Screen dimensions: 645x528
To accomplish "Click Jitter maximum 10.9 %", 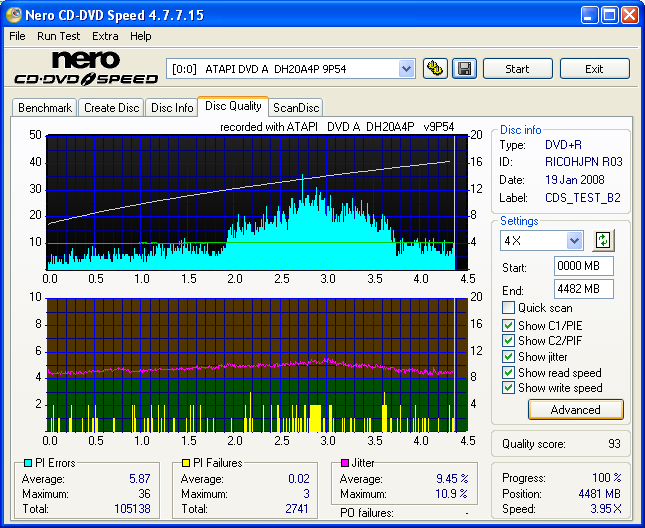I will 451,493.
